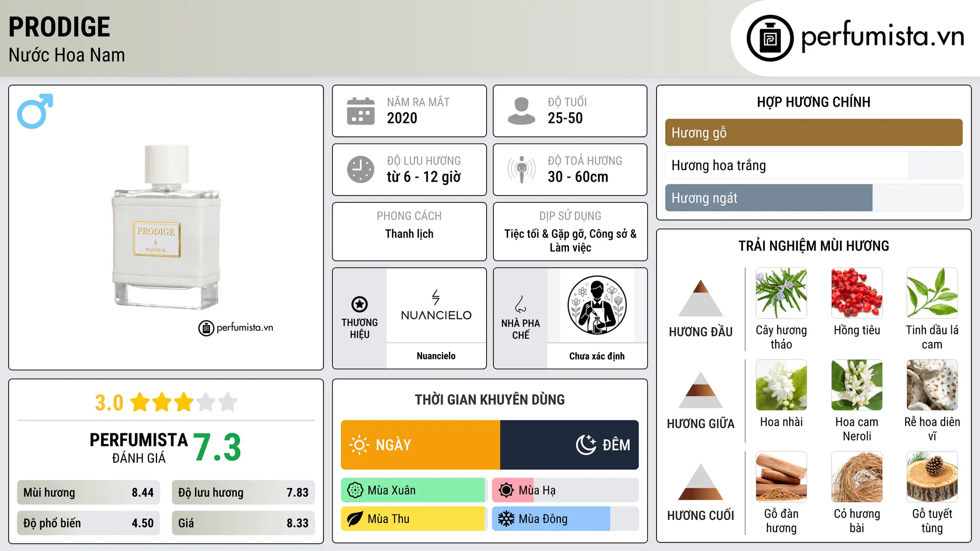Select the sun icon beside Mùa Hạ

(x=506, y=490)
